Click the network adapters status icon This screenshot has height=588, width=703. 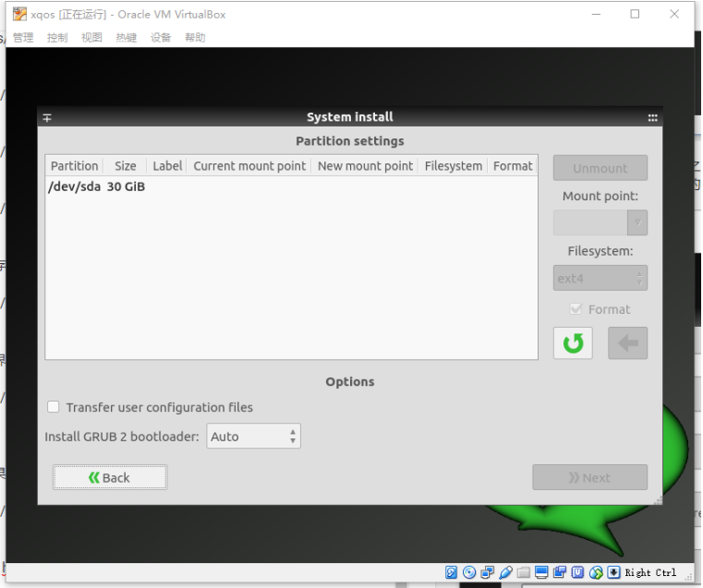(487, 572)
